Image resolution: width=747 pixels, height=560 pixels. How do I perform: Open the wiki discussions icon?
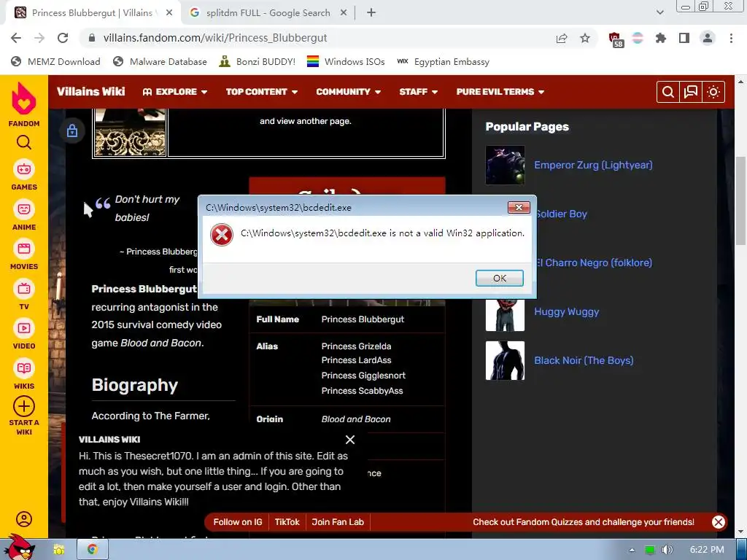tap(690, 92)
